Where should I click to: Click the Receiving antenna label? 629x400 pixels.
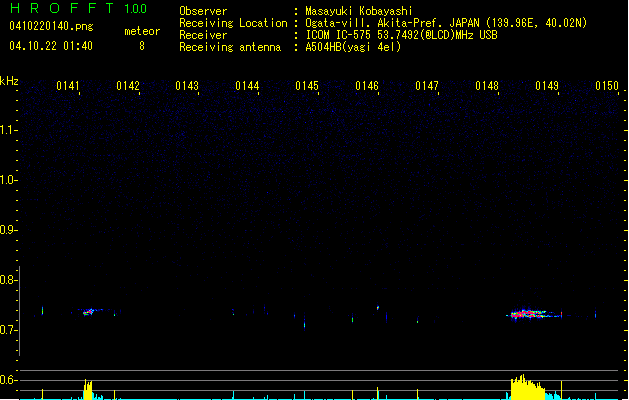(230, 47)
